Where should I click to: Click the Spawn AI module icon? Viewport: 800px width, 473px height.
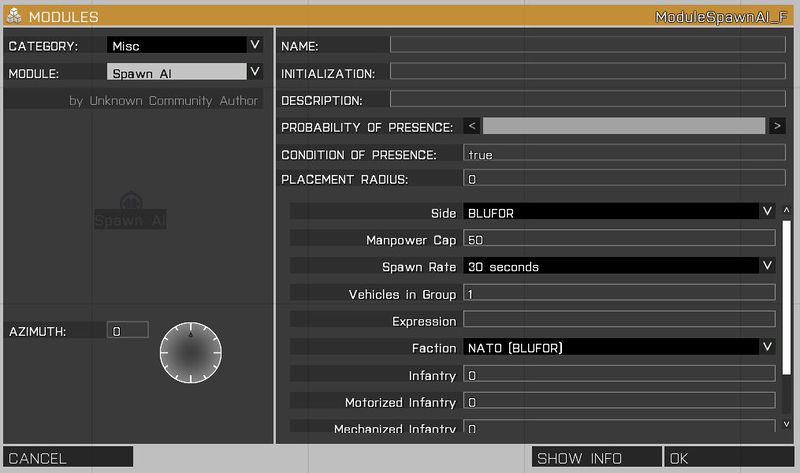pos(132,202)
